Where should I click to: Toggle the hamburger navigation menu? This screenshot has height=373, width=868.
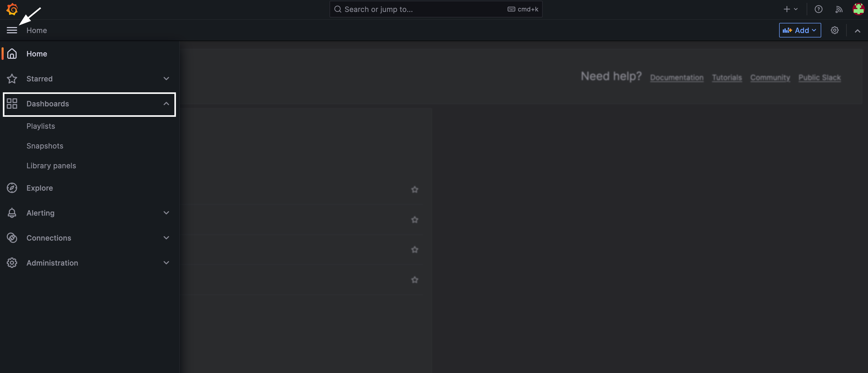[x=12, y=30]
